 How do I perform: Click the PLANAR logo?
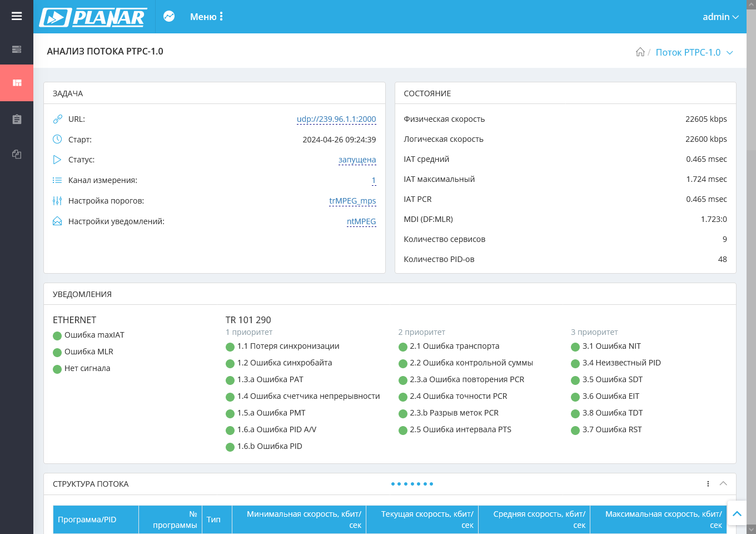[93, 17]
